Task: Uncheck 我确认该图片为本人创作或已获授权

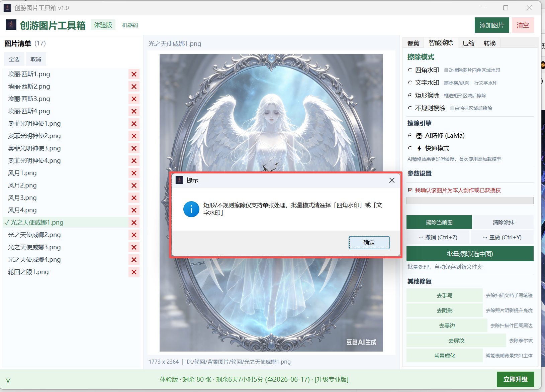Action: [x=410, y=190]
